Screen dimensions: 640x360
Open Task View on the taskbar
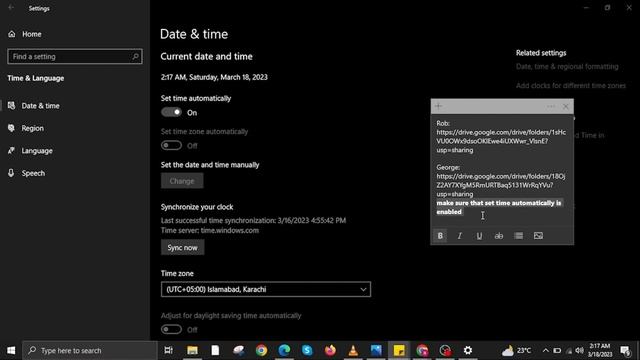[x=168, y=350]
